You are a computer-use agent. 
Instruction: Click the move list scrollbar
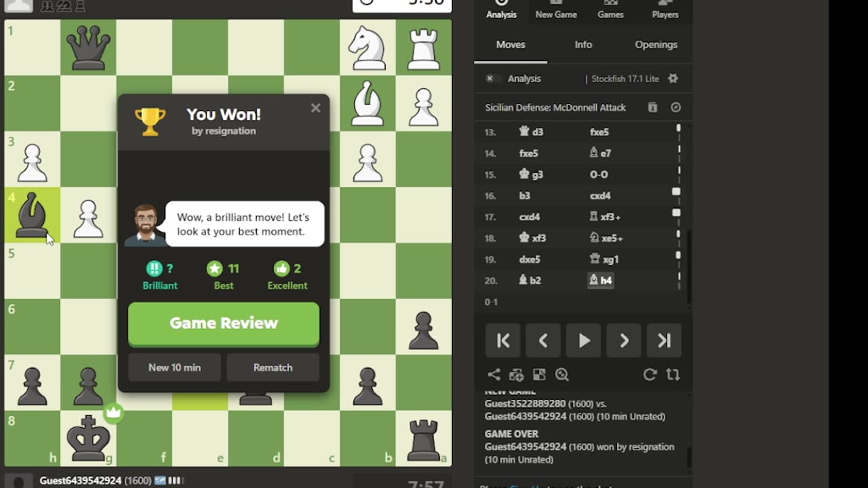[x=690, y=268]
